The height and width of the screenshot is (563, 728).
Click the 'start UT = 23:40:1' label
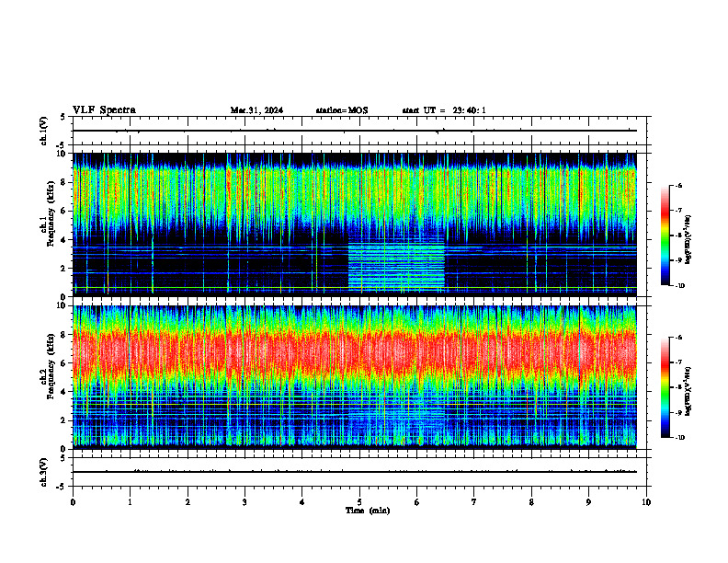(444, 110)
